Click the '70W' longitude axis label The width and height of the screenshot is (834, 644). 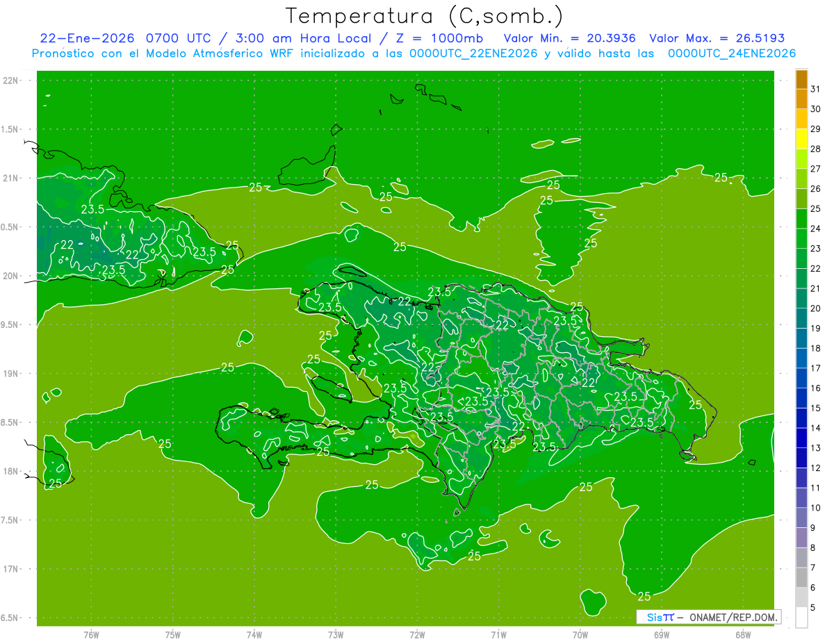tap(580, 634)
